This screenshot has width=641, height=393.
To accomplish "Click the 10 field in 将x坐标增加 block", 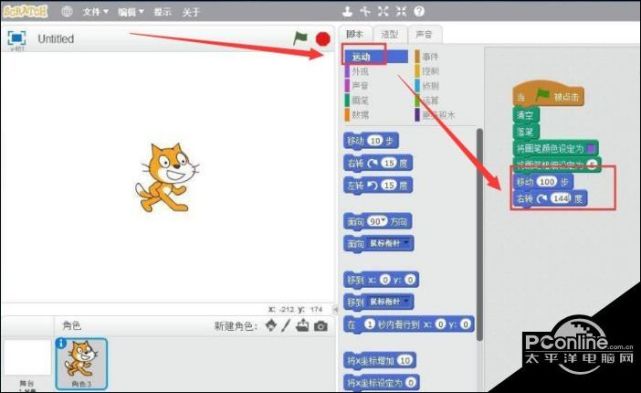I will click(405, 360).
